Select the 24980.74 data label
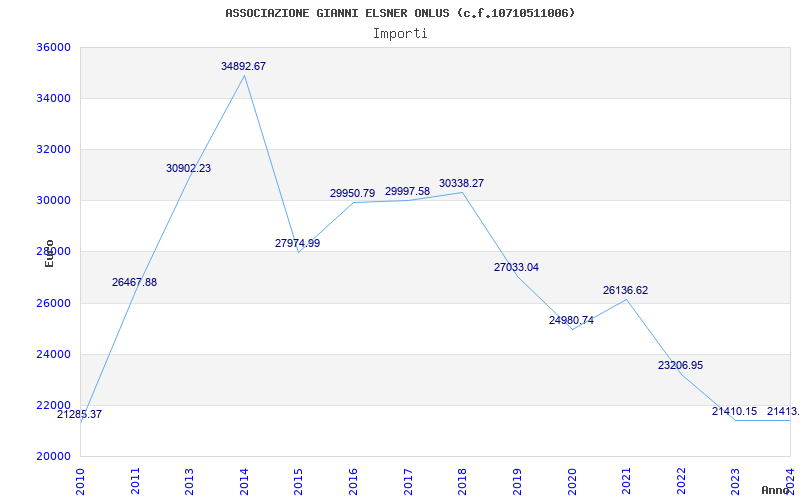Viewport: 800px width, 500px height. tap(571, 320)
